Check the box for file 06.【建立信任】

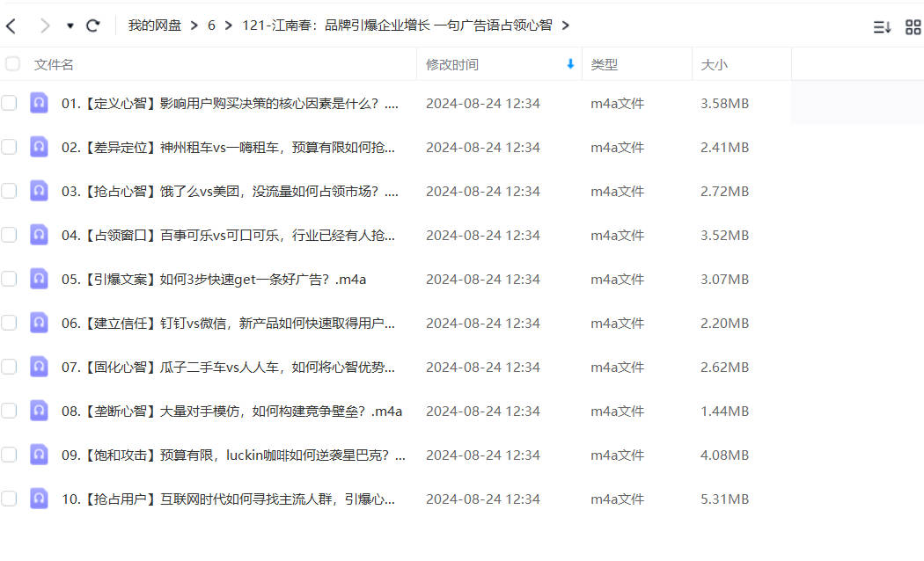[9, 323]
